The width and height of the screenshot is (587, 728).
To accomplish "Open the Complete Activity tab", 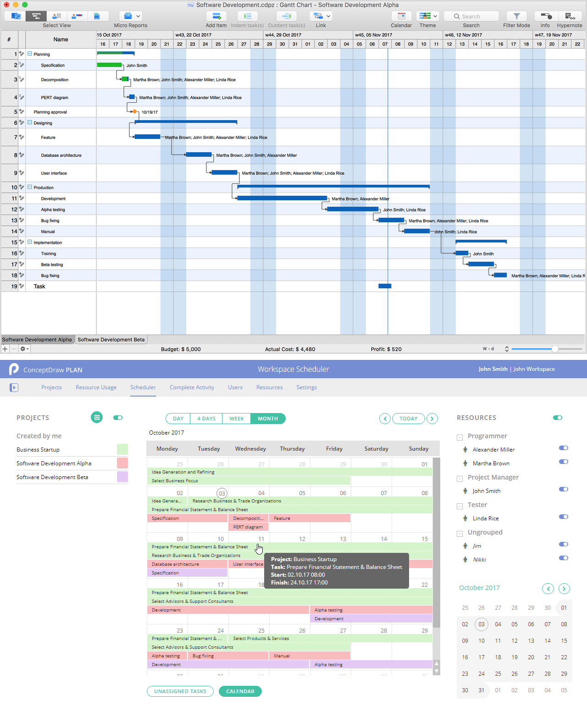I will [x=192, y=387].
